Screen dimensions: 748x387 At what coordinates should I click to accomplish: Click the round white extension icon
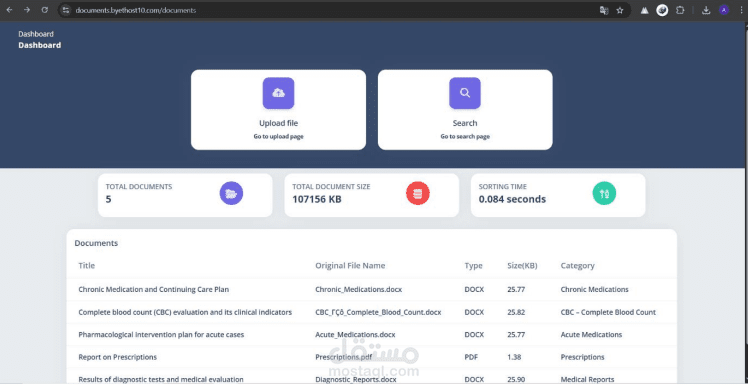point(662,10)
